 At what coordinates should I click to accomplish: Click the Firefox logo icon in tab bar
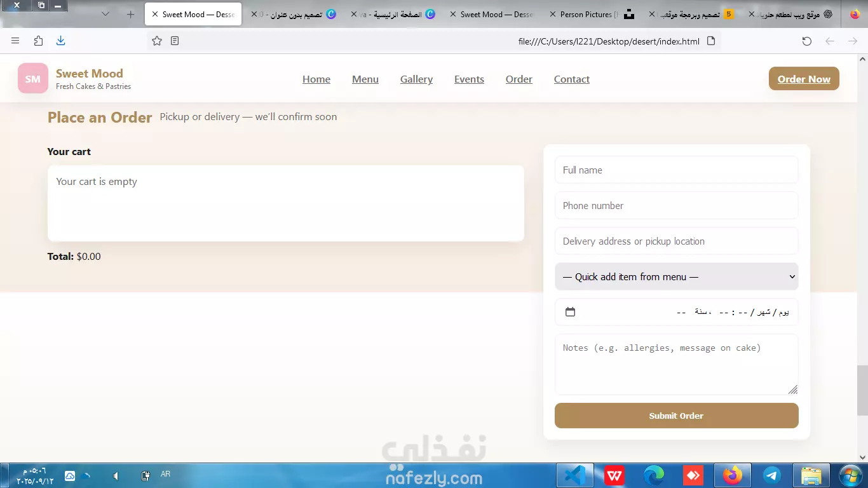[855, 14]
